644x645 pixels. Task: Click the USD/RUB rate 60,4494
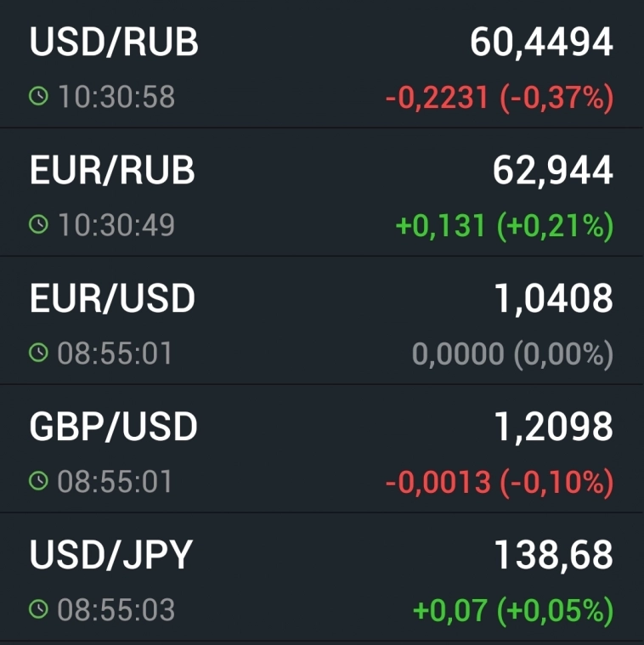(541, 42)
